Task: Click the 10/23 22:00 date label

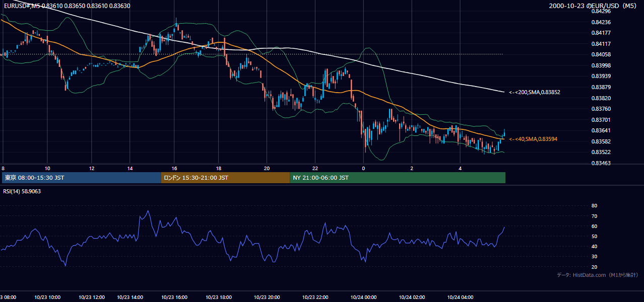Action: [315, 297]
